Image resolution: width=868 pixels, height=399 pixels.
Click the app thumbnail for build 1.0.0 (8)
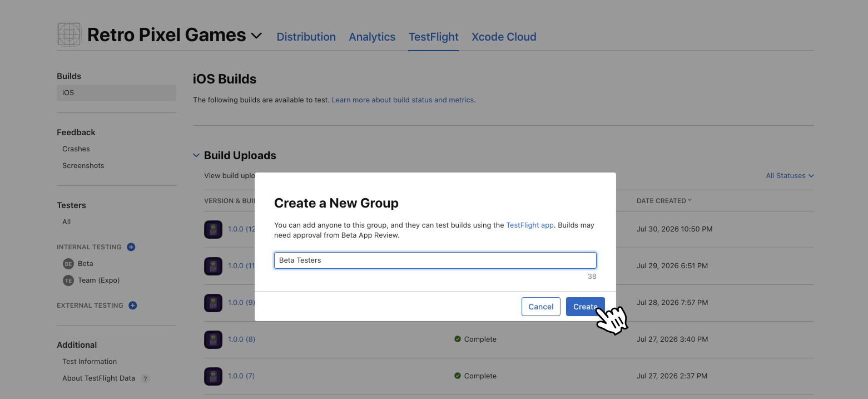[213, 339]
